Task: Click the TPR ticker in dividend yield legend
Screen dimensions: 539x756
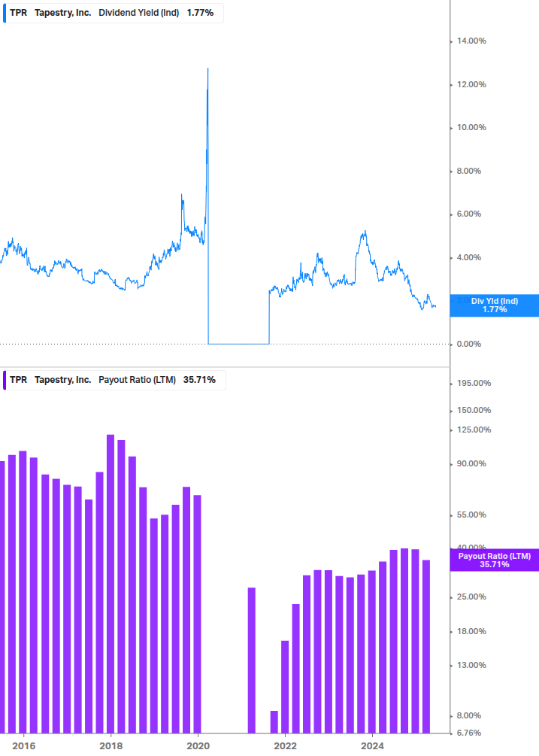Action: [18, 13]
